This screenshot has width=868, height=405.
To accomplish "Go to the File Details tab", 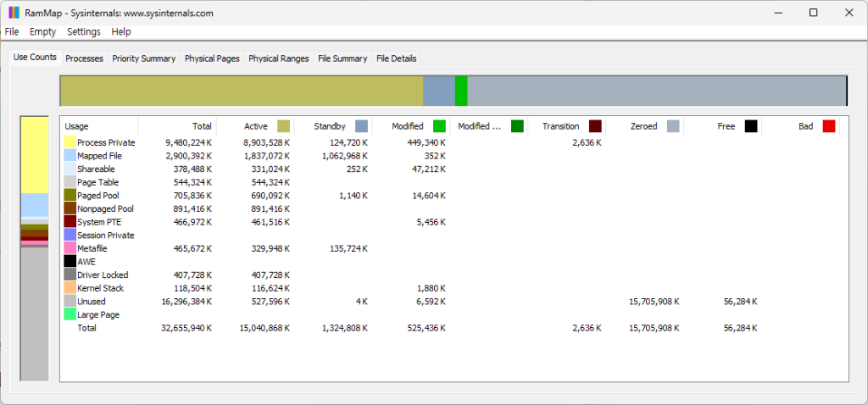I will 397,58.
